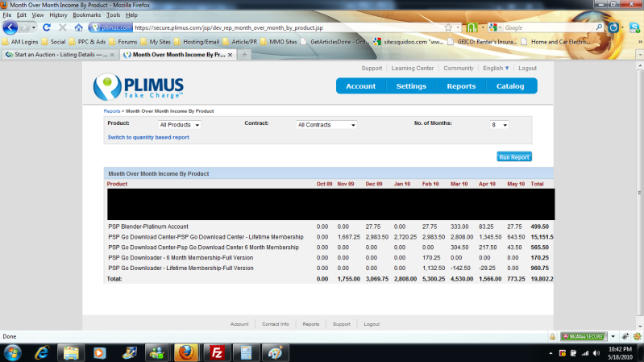This screenshot has width=644, height=362.
Task: Open the tab list dropdown arrow
Action: click(x=640, y=55)
